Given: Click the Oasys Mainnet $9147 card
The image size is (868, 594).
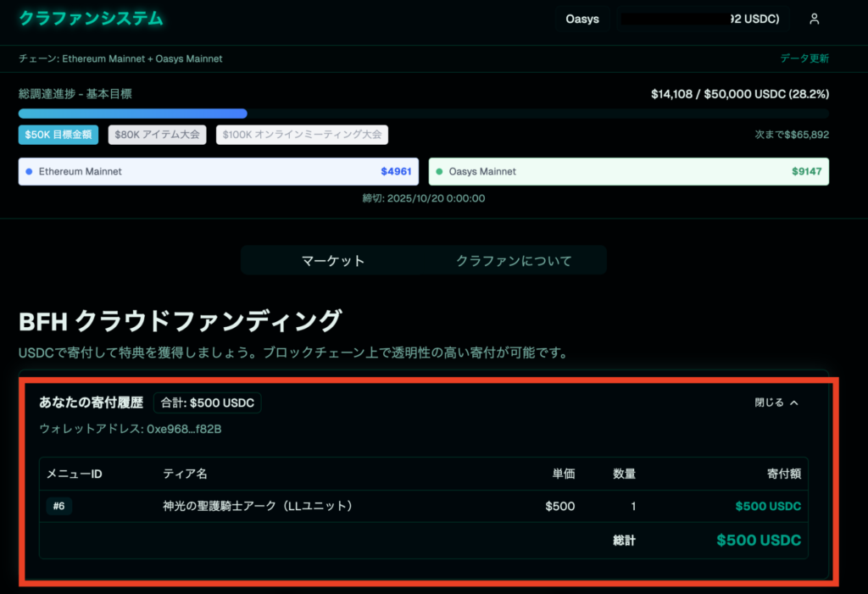Looking at the screenshot, I should pyautogui.click(x=628, y=171).
